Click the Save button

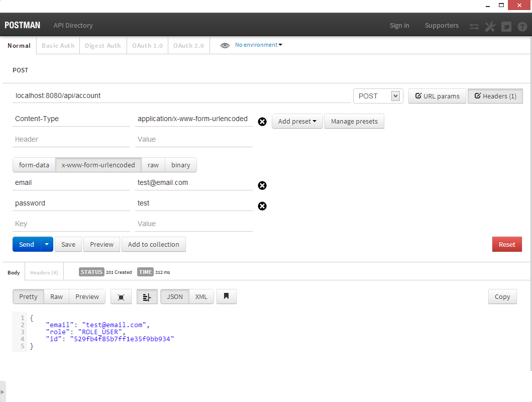[x=68, y=244]
